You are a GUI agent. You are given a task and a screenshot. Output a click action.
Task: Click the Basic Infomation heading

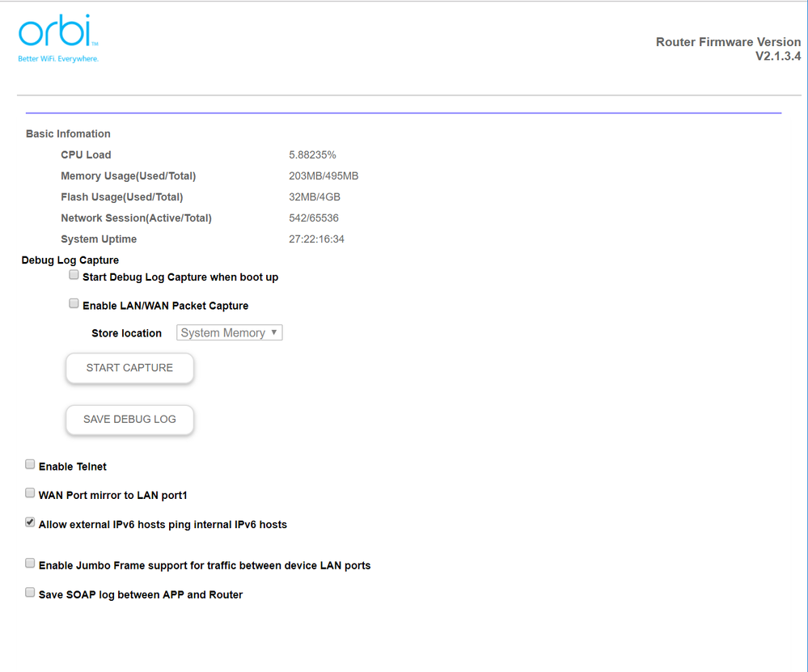pyautogui.click(x=68, y=133)
